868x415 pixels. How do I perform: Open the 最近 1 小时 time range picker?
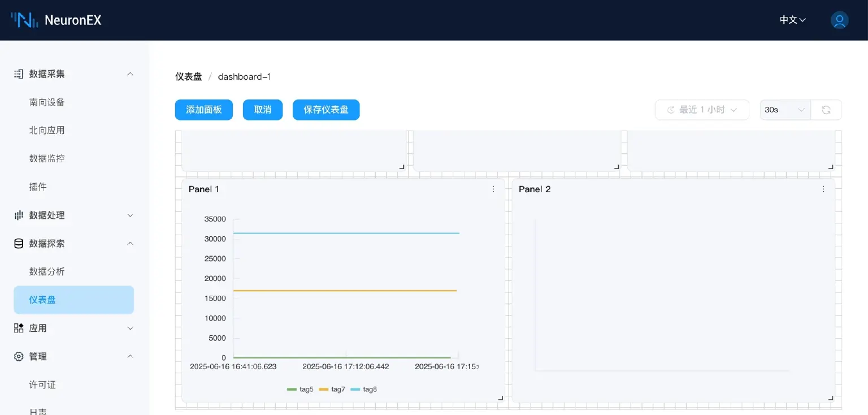(x=702, y=110)
